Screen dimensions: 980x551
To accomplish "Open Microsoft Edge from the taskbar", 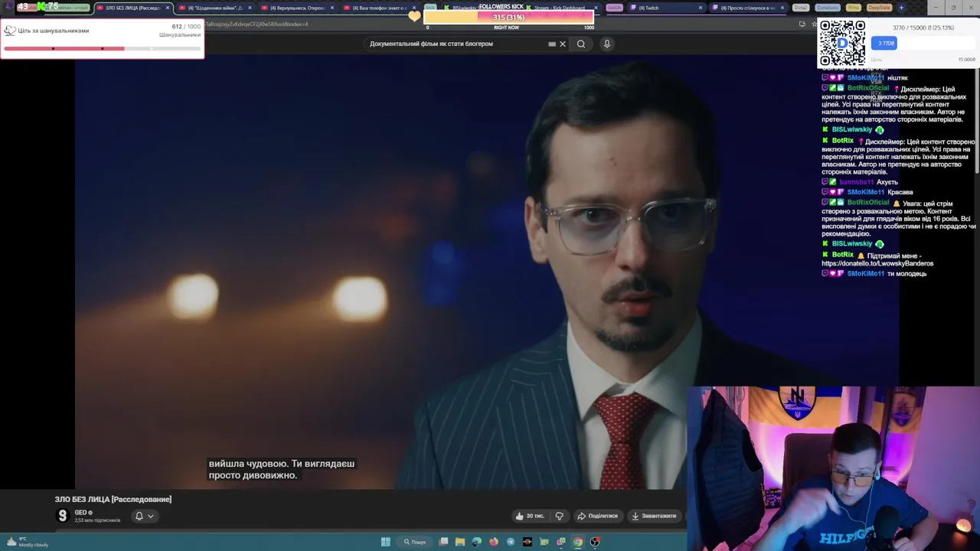I will (x=477, y=542).
